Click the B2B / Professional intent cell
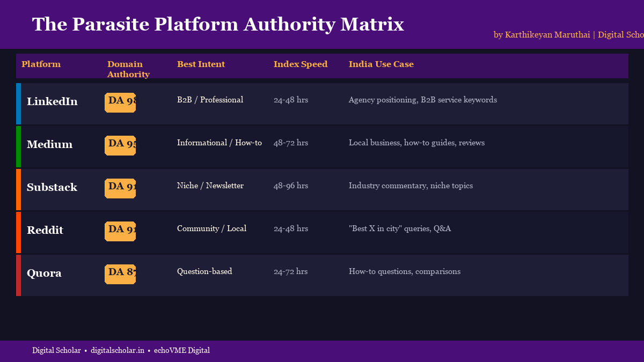Screen dimensions: 644x362 click(210, 100)
